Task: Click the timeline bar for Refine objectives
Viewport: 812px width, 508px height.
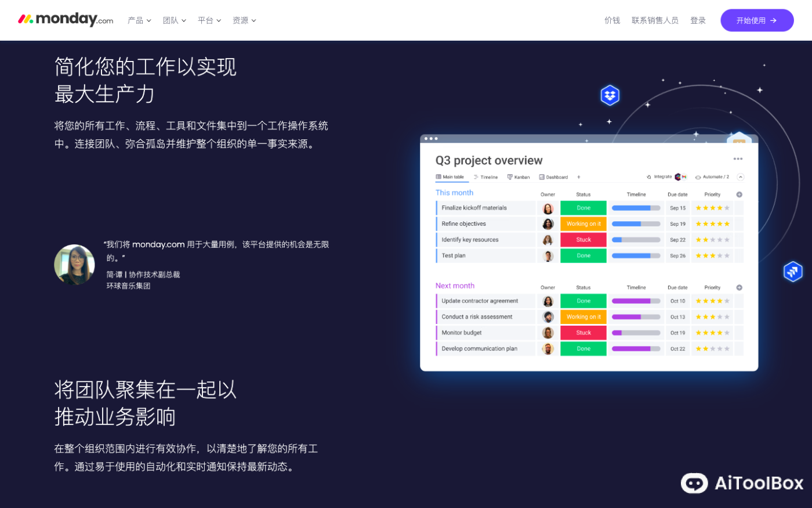Action: point(636,224)
